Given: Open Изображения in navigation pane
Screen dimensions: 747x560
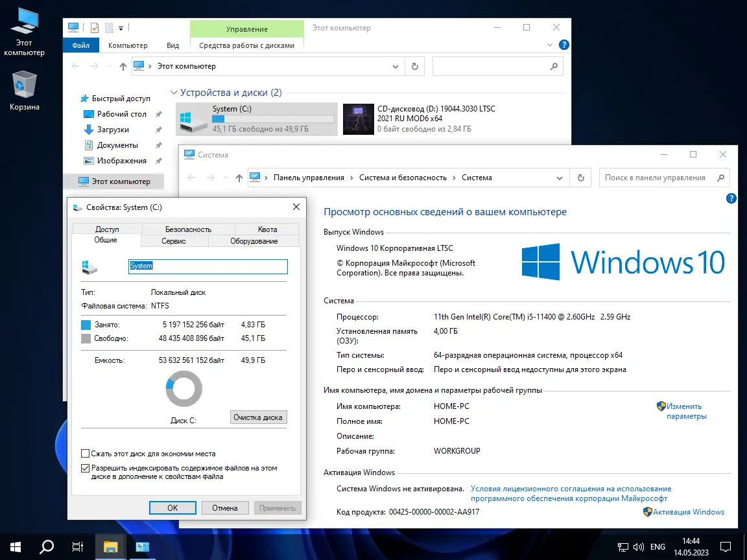Looking at the screenshot, I should coord(117,161).
